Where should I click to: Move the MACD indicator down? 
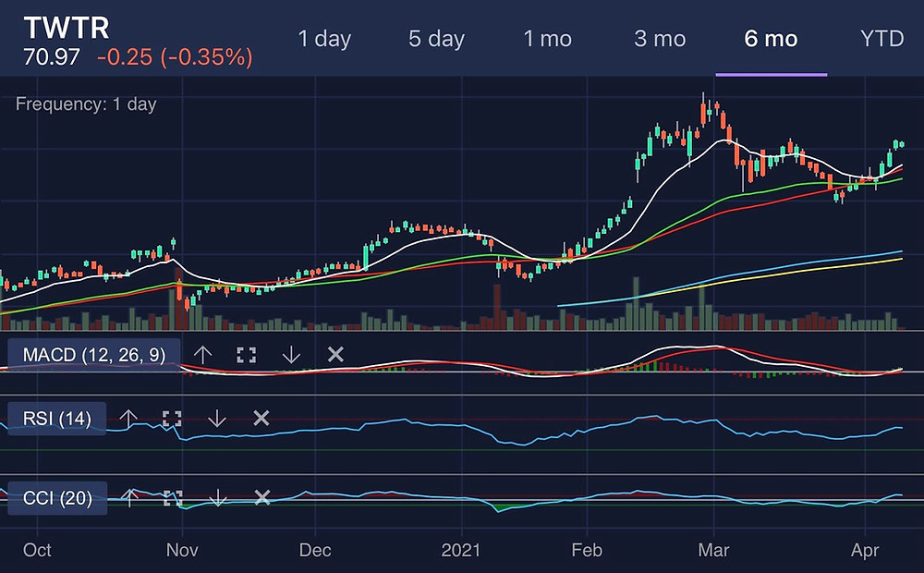[x=291, y=354]
